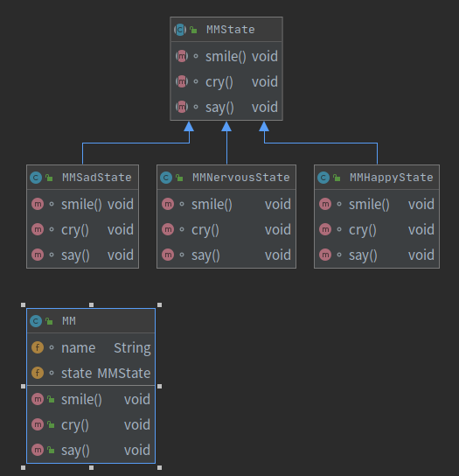
Task: Click the public lock icon beside MM cry()
Action: [x=51, y=424]
